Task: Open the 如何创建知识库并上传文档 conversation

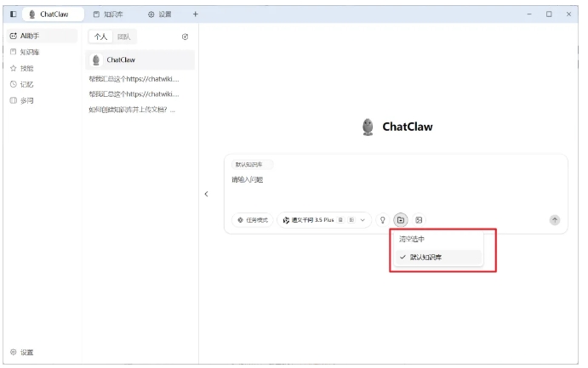Action: click(132, 110)
